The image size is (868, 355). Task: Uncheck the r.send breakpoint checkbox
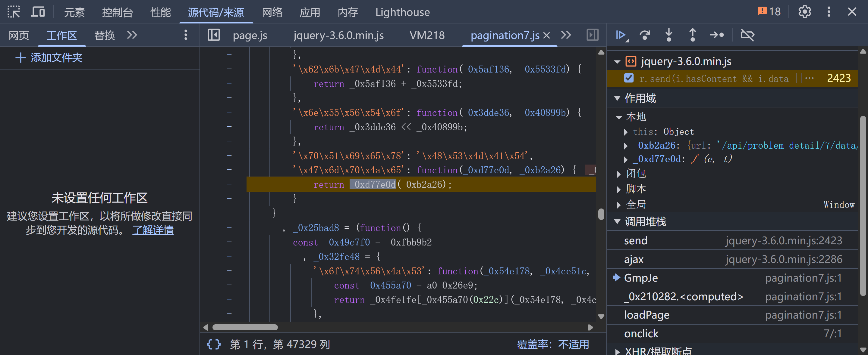click(x=629, y=78)
